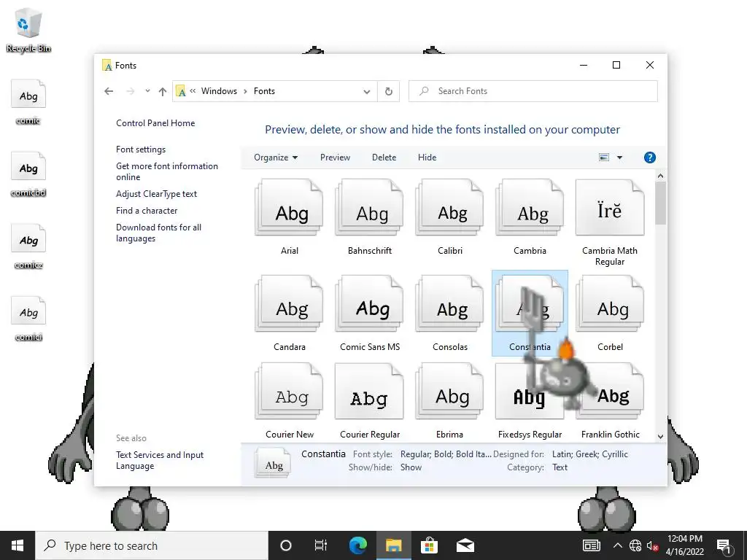This screenshot has width=747, height=560.
Task: Open Control Panel Home link
Action: [x=155, y=122]
